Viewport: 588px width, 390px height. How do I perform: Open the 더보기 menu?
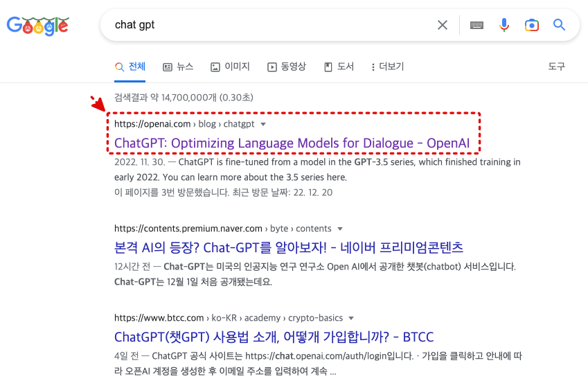pyautogui.click(x=387, y=67)
